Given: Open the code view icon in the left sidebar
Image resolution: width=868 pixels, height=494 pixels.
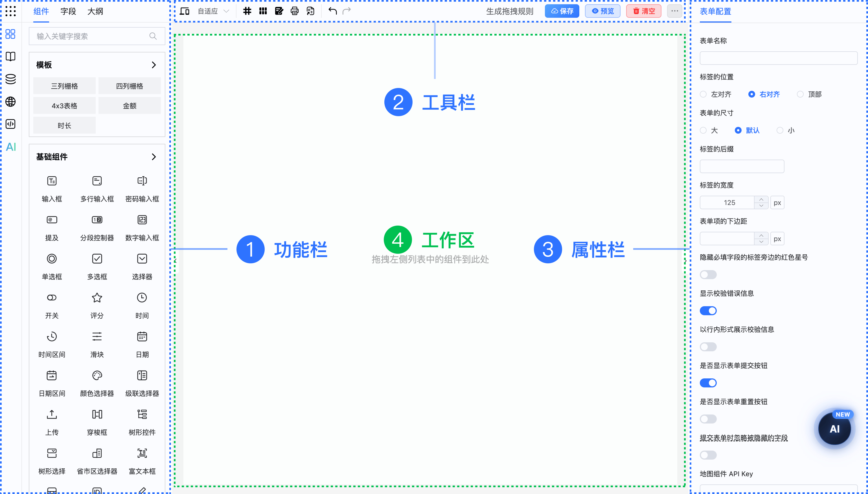Looking at the screenshot, I should pyautogui.click(x=10, y=124).
